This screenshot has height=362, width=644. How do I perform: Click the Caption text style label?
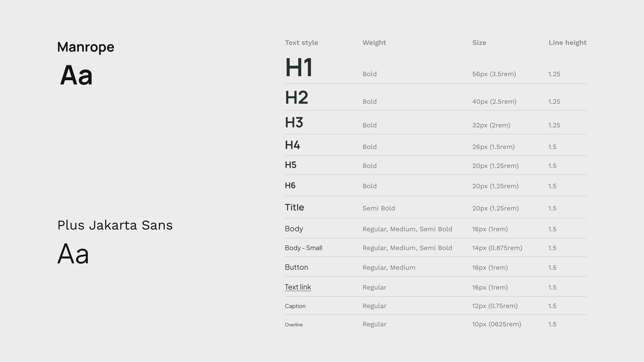(295, 306)
